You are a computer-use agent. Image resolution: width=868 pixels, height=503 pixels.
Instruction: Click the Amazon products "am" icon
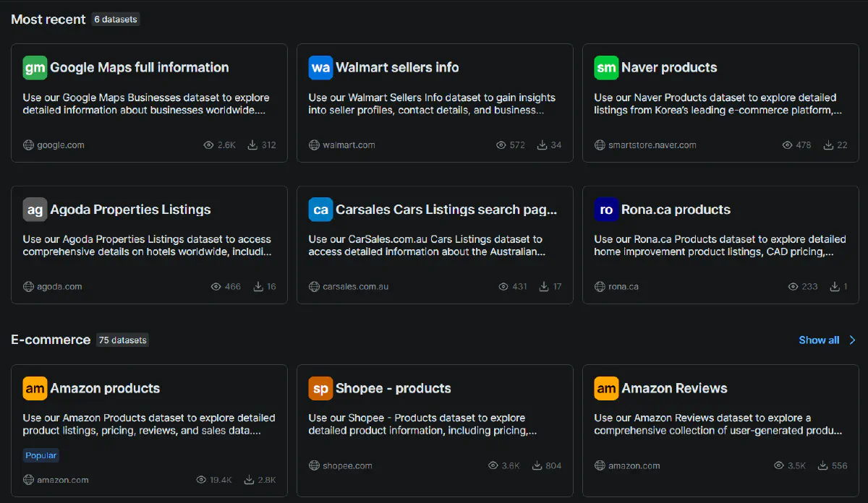click(35, 388)
